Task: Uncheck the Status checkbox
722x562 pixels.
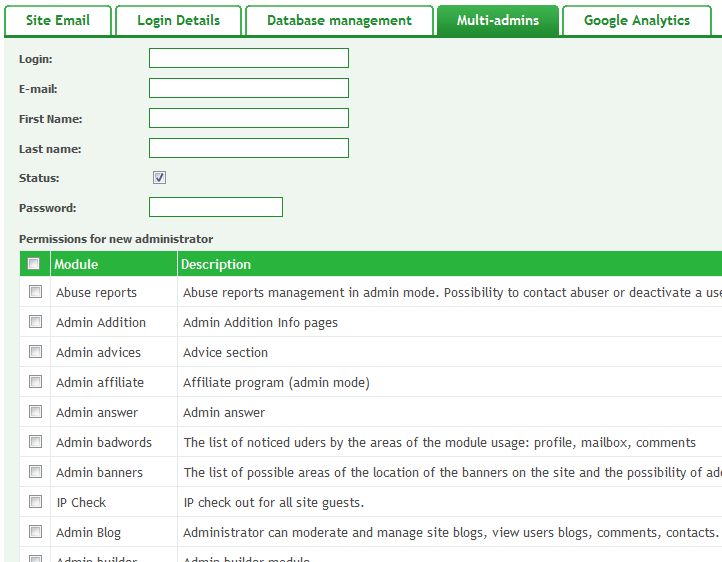Action: pyautogui.click(x=159, y=177)
